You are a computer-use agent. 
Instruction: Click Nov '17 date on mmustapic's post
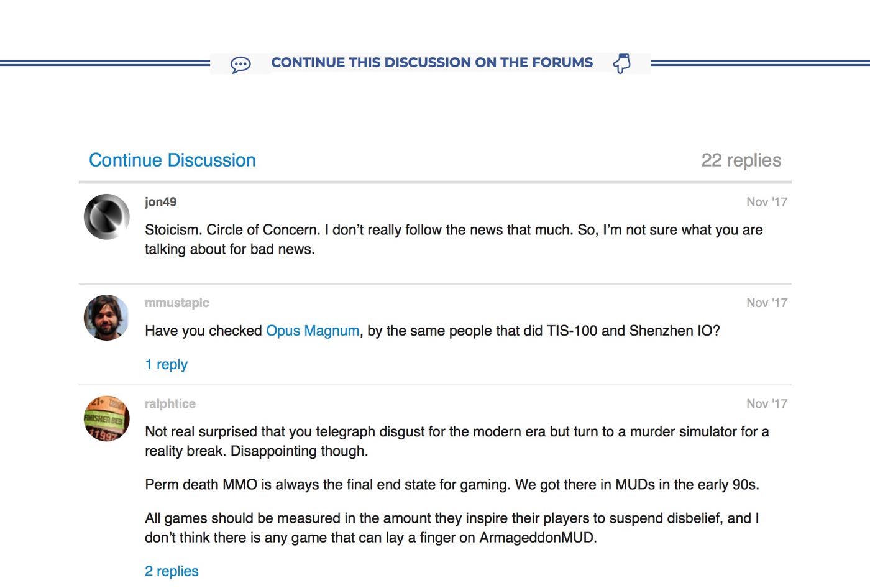(x=767, y=303)
